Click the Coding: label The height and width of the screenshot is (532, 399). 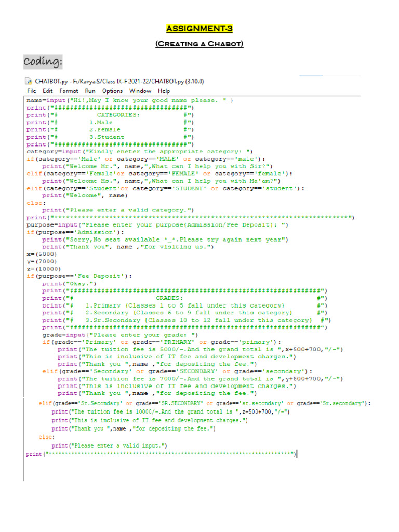click(43, 61)
